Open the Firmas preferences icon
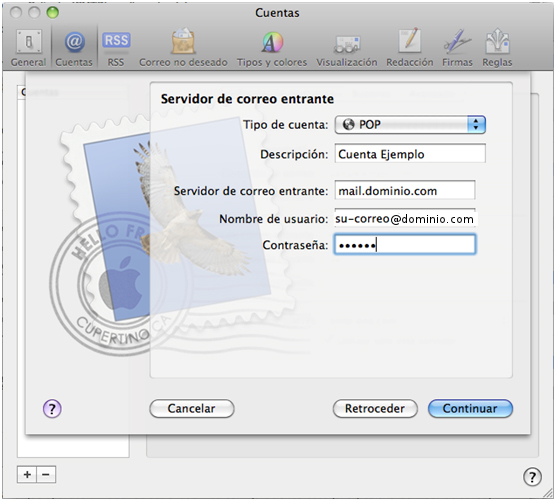Image resolution: width=556 pixels, height=501 pixels. pos(457,48)
